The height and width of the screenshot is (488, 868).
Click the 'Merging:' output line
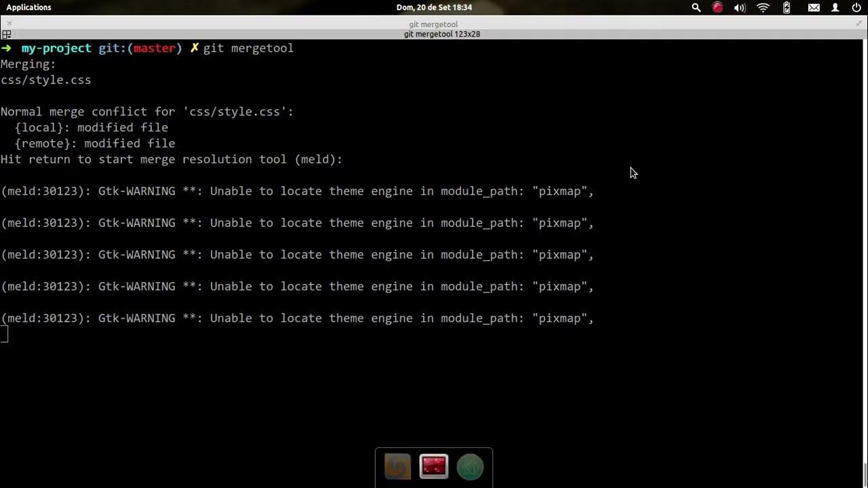tap(28, 64)
